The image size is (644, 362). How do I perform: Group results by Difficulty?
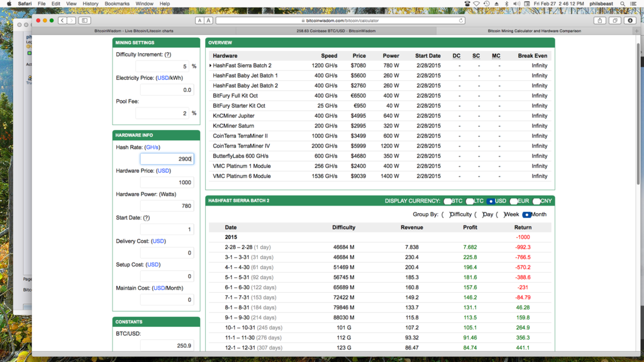[446, 214]
